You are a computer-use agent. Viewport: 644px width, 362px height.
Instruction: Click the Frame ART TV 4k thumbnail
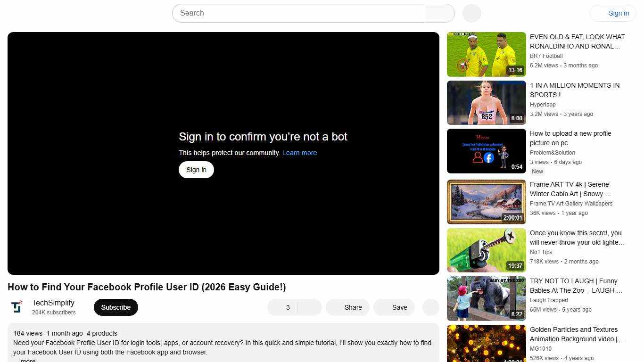click(x=486, y=202)
